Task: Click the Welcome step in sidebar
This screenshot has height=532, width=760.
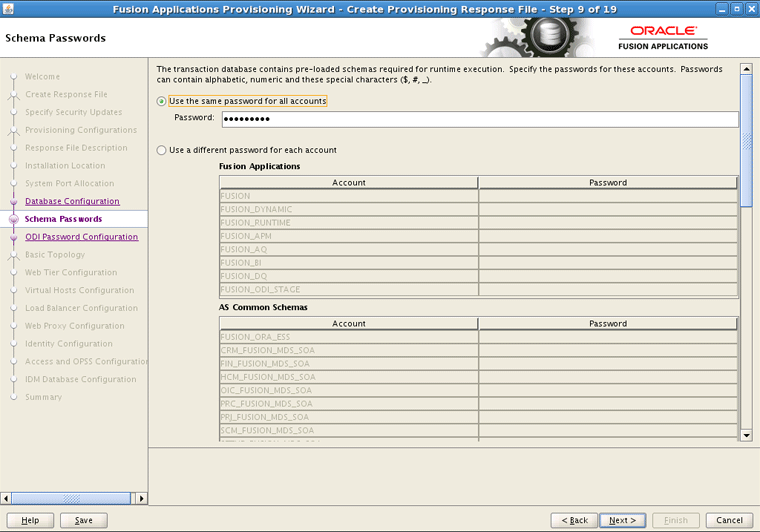Action: pos(43,77)
